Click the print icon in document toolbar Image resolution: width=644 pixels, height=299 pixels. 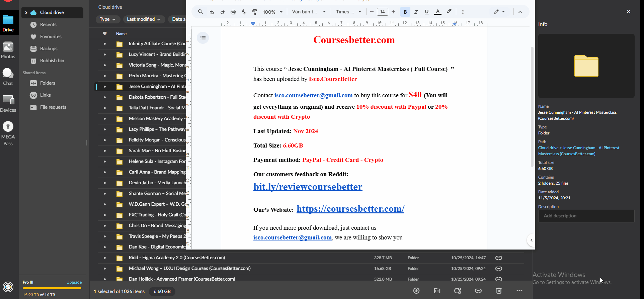pyautogui.click(x=233, y=12)
